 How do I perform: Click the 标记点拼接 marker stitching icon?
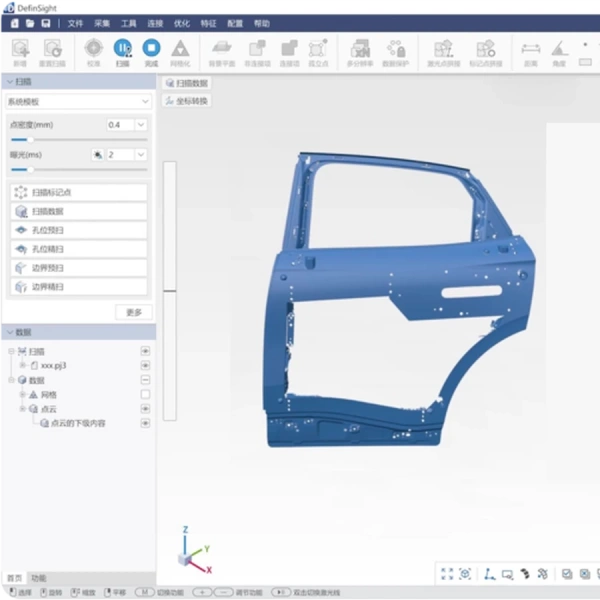pyautogui.click(x=486, y=49)
